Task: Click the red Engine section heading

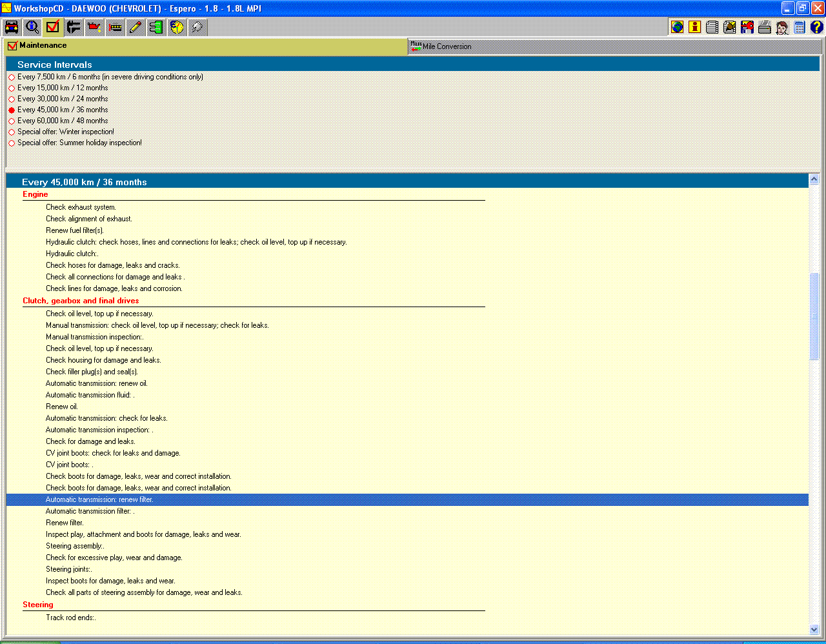Action: (x=35, y=194)
